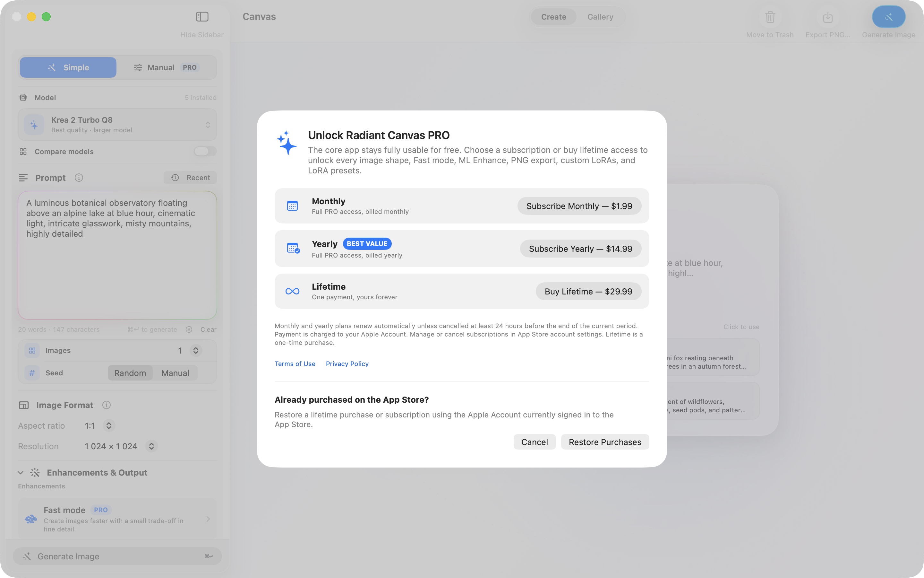This screenshot has width=924, height=578.
Task: Click the mini fox prompt suggestion card
Action: click(x=713, y=357)
